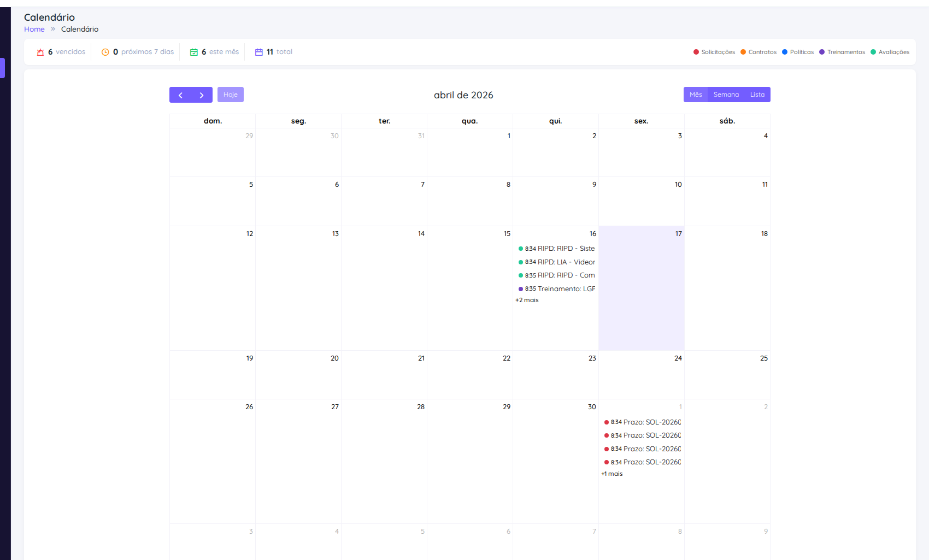The width and height of the screenshot is (929, 560).
Task: Click the calendar icon next to "11 total"
Action: 259,51
